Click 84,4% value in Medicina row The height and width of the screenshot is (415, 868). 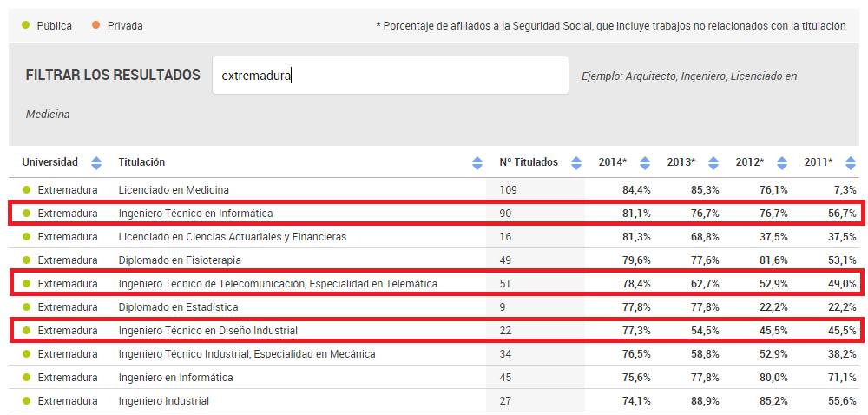pyautogui.click(x=636, y=190)
